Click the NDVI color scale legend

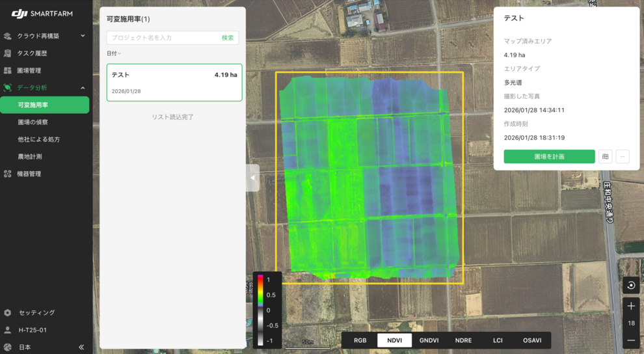click(x=267, y=310)
